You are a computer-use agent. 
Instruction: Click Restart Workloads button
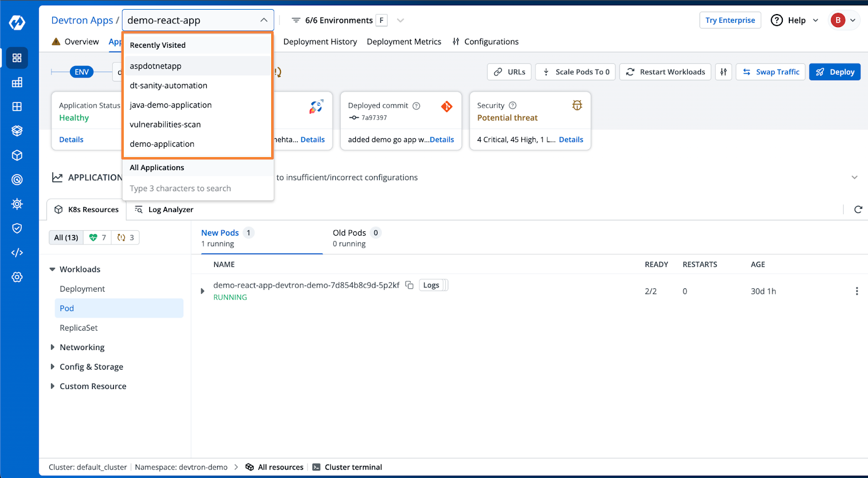(665, 72)
